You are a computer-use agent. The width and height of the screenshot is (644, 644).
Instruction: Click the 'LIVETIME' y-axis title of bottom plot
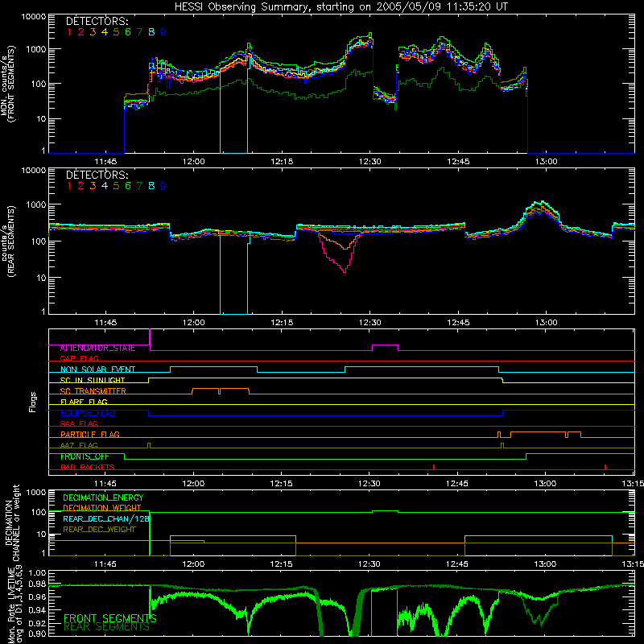coord(11,584)
